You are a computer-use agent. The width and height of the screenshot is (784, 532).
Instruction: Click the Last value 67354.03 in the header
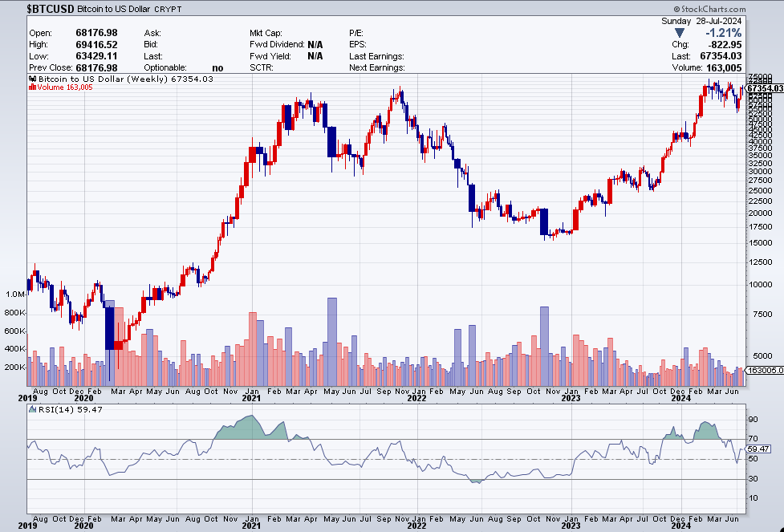721,56
